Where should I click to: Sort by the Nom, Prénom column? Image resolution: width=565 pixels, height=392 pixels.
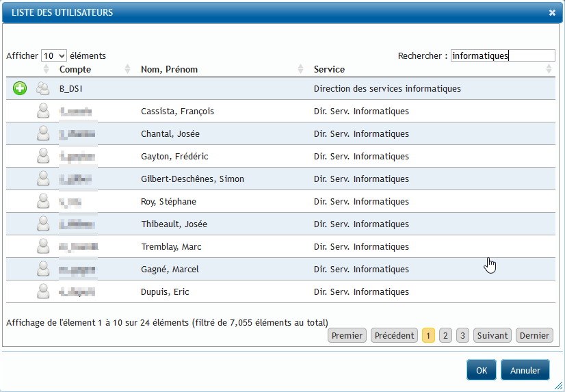pos(169,69)
